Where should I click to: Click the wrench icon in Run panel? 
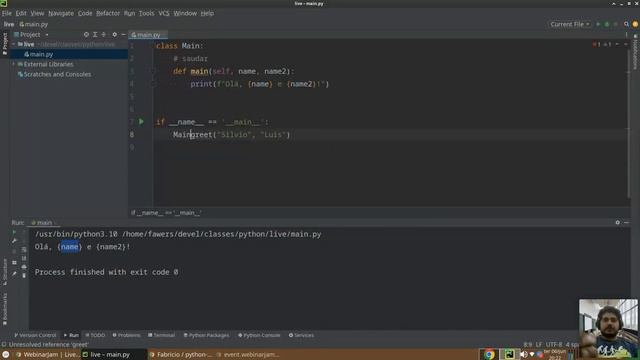(14, 241)
